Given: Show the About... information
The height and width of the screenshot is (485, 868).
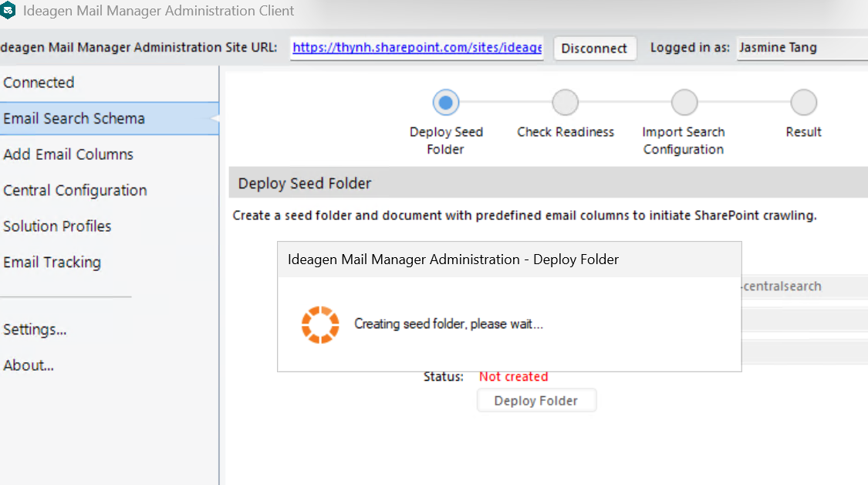Looking at the screenshot, I should (29, 365).
